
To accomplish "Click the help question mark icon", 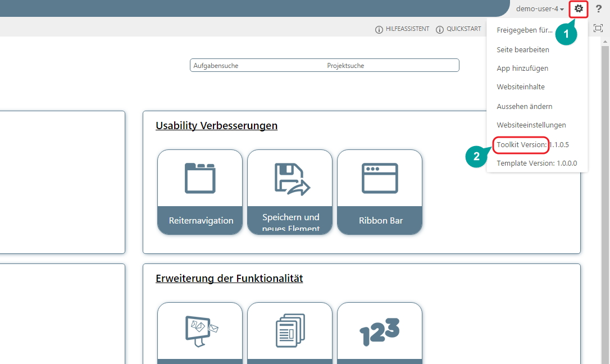I will pyautogui.click(x=598, y=8).
